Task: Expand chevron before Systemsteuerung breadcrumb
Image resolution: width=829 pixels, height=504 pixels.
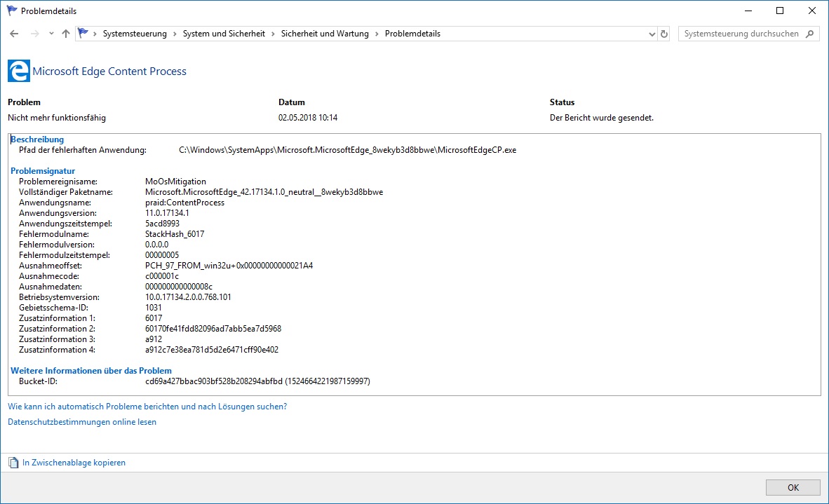Action: pos(95,34)
